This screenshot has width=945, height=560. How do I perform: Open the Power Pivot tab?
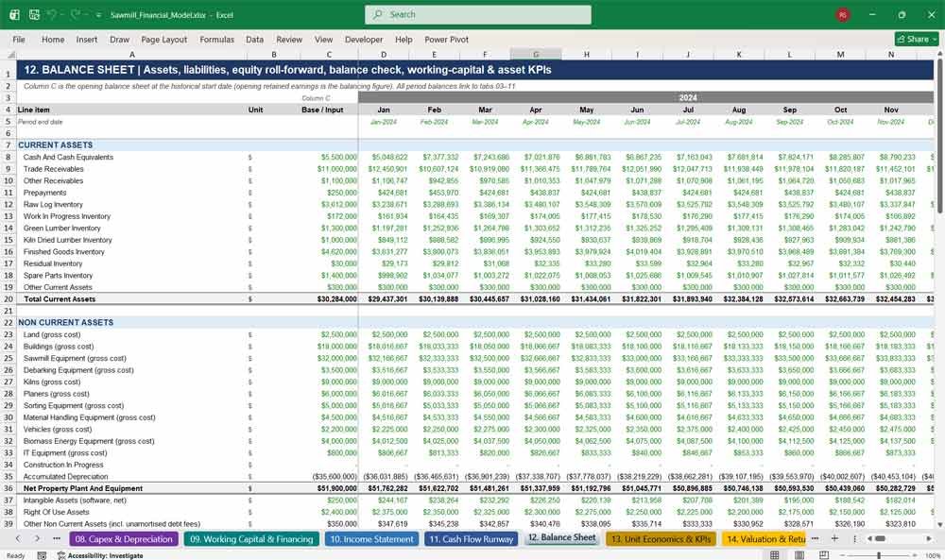[x=447, y=39]
